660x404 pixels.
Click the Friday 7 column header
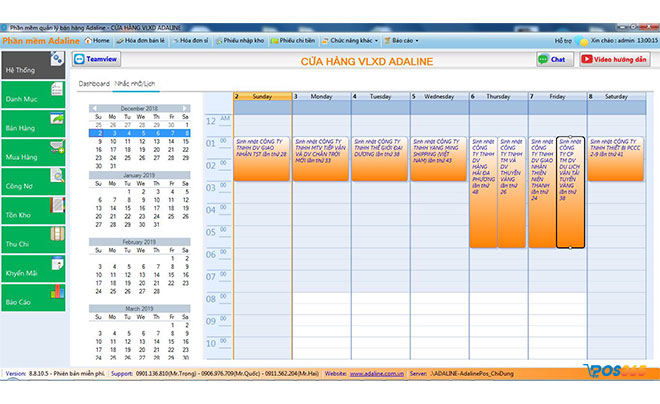click(557, 96)
